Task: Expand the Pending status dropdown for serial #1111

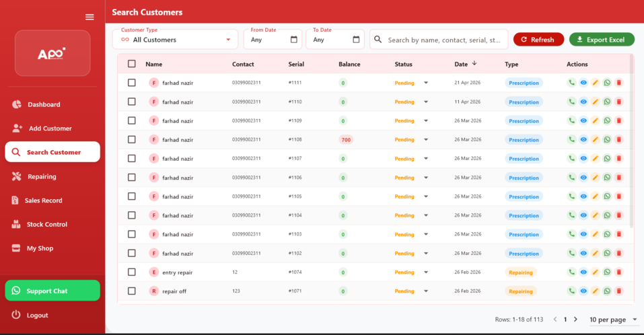Action: pos(425,83)
